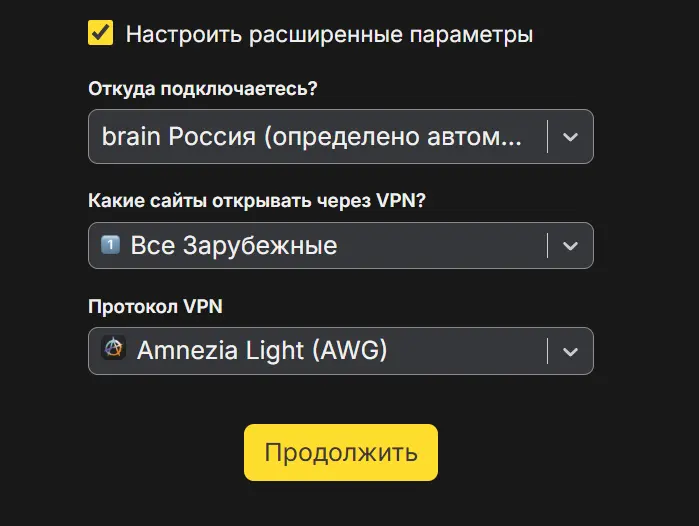Click the 'Какие сайты открывать через VPN?' label
This screenshot has height=526, width=699.
click(x=257, y=200)
